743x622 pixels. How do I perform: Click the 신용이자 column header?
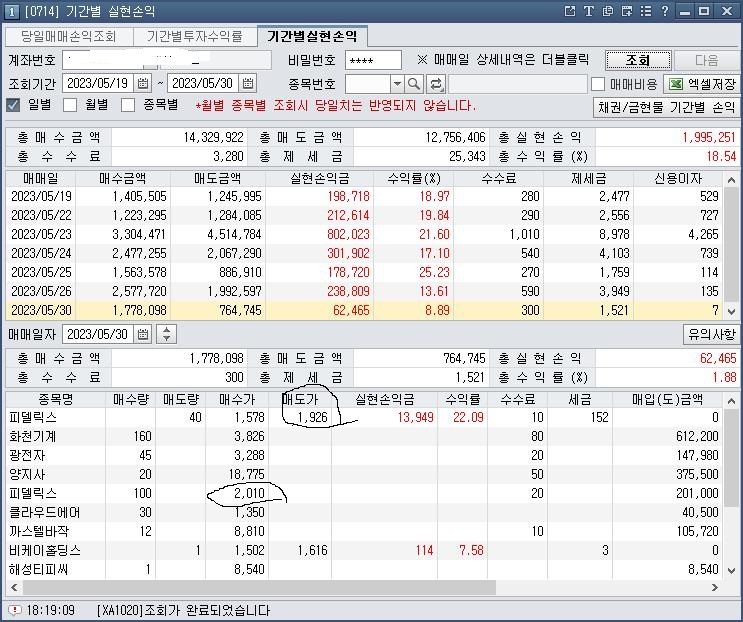point(678,178)
